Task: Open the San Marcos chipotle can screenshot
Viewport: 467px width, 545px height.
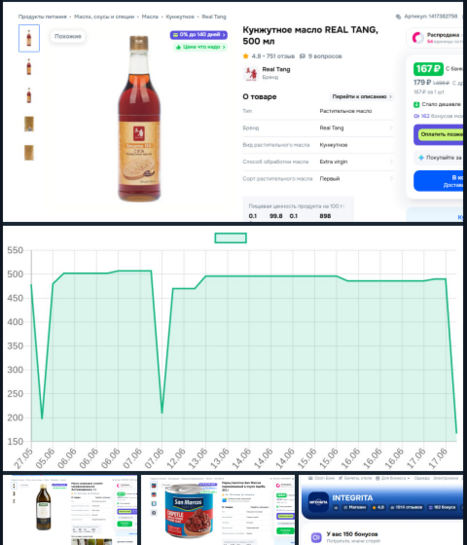Action: click(x=218, y=510)
